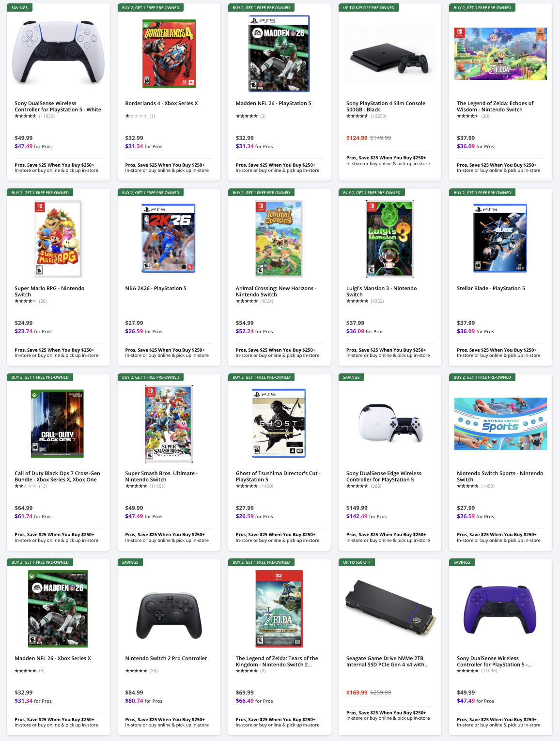Open the PlayStation 4 Slim Console image

(x=390, y=53)
